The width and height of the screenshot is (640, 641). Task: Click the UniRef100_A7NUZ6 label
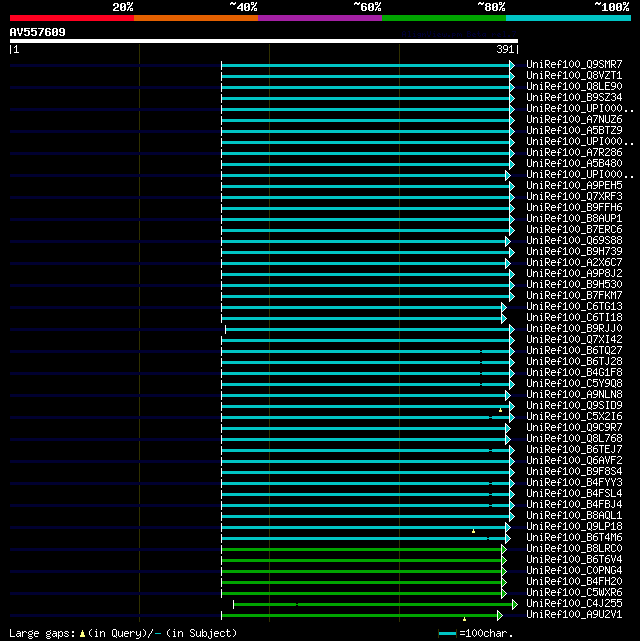pos(574,120)
